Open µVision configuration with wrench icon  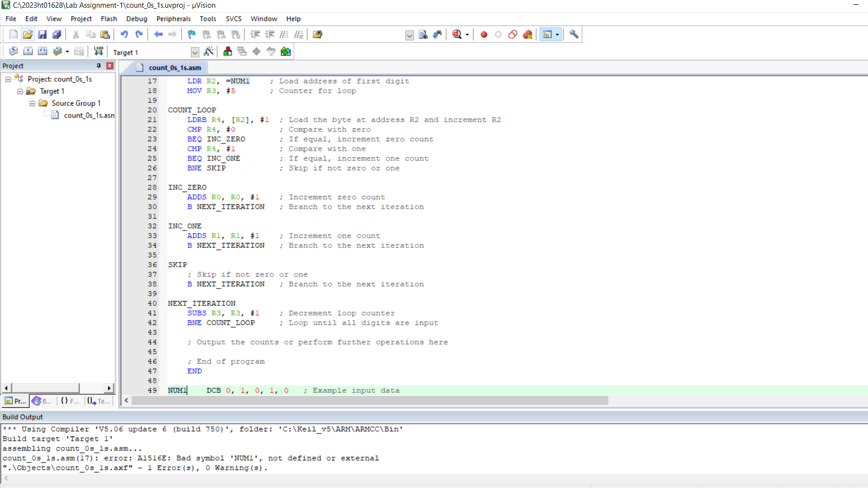[574, 34]
